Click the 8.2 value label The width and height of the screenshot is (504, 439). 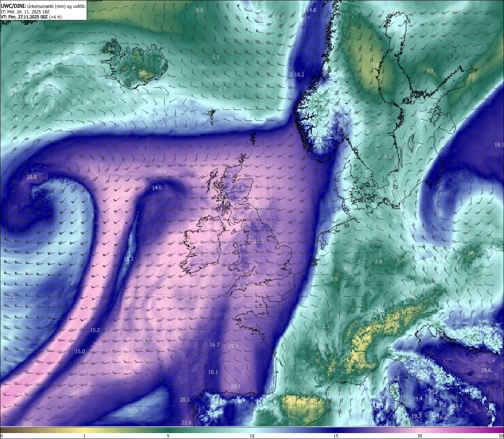(348, 268)
